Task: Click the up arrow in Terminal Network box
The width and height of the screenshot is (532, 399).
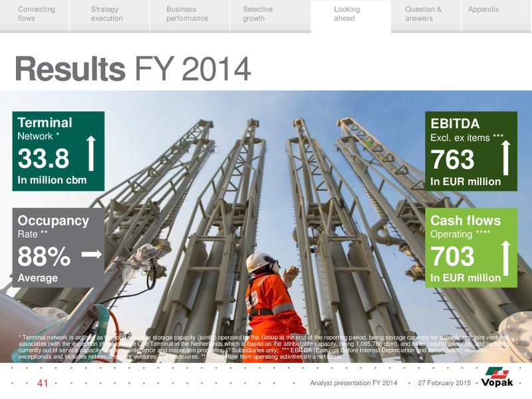Action: click(91, 154)
